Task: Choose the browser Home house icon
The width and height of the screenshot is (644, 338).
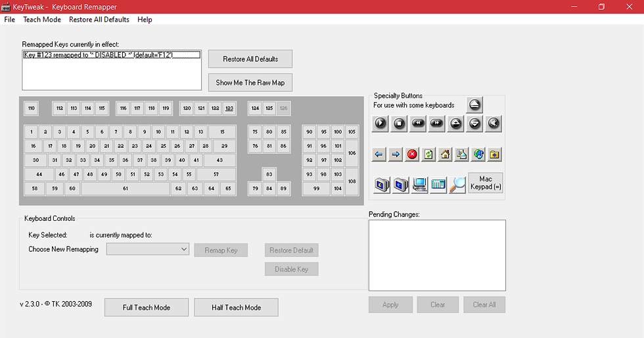Action: point(446,154)
